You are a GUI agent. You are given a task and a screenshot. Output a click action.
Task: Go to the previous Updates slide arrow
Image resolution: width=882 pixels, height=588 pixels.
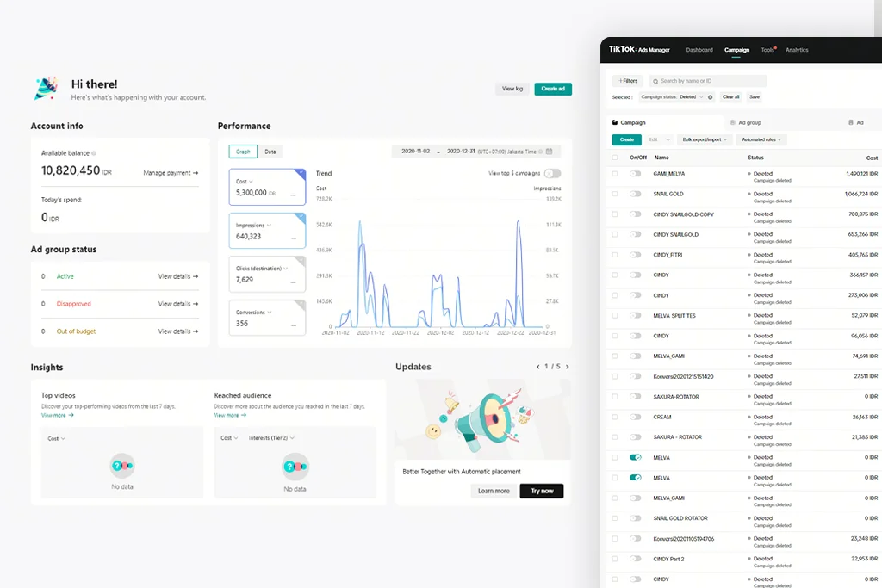click(x=538, y=367)
